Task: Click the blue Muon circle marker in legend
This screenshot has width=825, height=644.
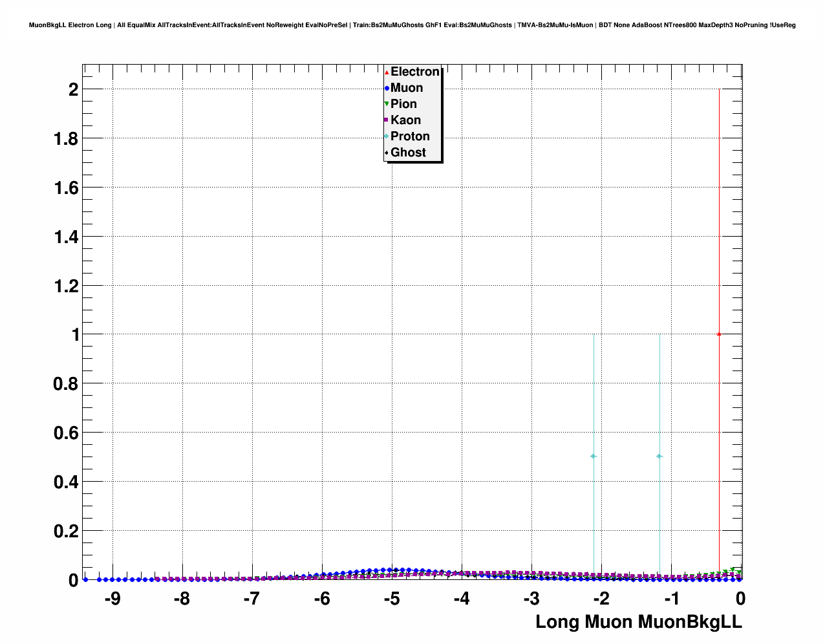Action: 387,88
